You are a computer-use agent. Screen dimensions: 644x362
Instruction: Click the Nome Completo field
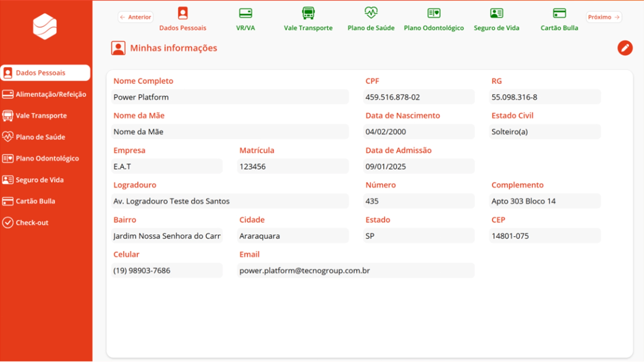(230, 97)
